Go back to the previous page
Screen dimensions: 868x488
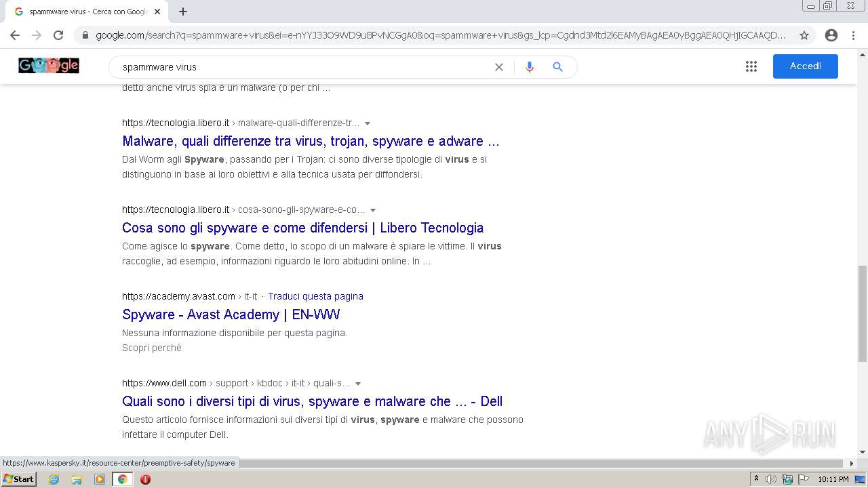click(15, 35)
